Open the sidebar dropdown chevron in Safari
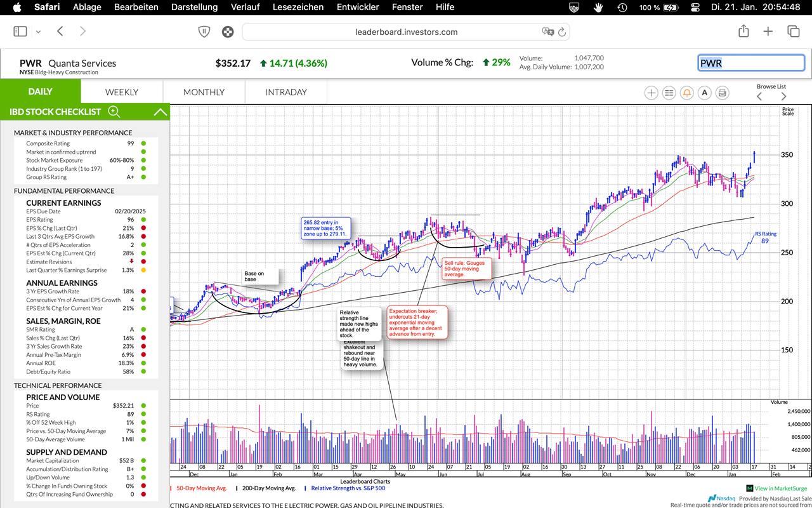 (x=38, y=32)
